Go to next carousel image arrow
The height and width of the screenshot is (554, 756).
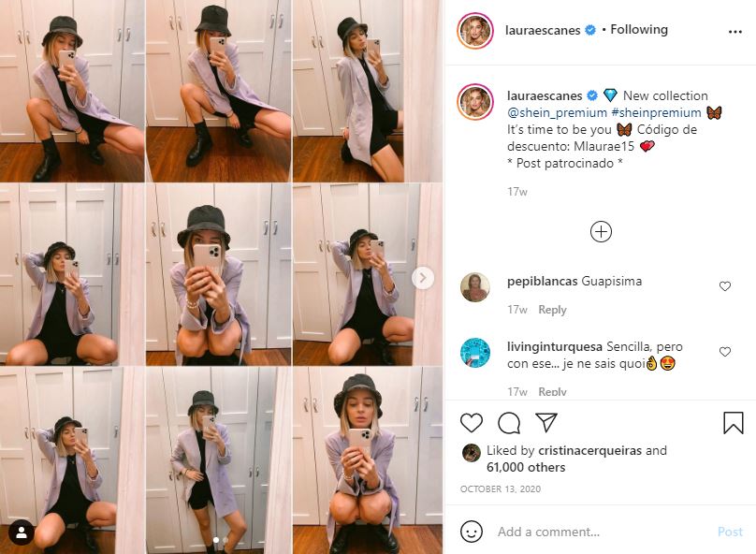423,277
